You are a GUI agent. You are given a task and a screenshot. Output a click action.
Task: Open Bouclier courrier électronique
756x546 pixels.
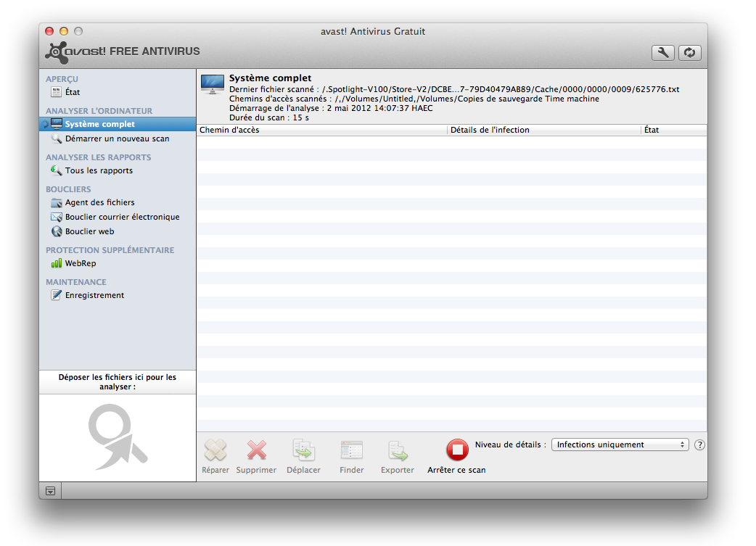122,217
